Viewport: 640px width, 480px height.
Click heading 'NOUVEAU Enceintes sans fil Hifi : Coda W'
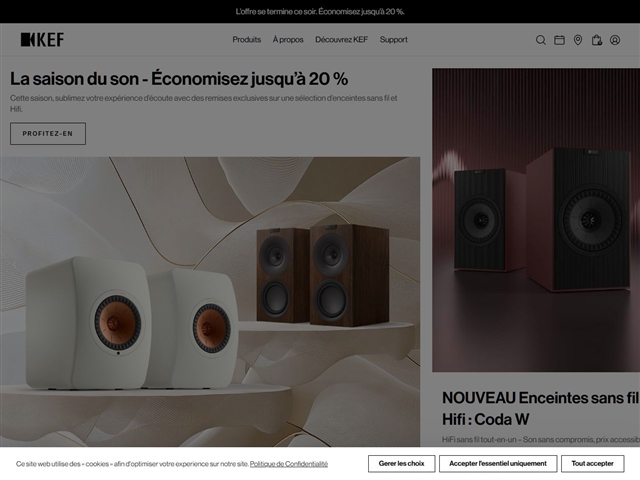tap(541, 408)
